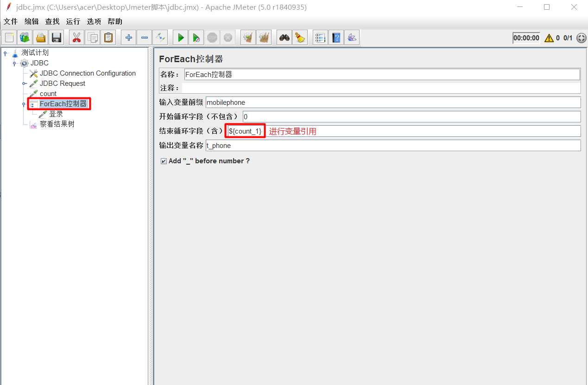Click the New test plan icon
588x385 pixels.
click(x=9, y=38)
